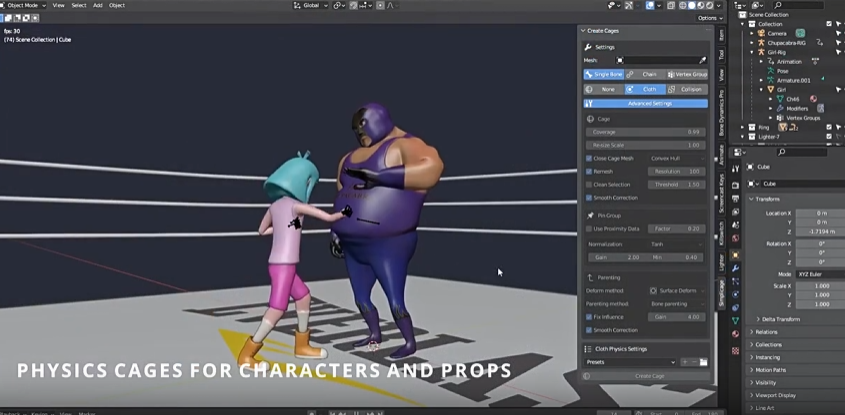Enable the Close Cage Mesh checkbox

coord(588,158)
